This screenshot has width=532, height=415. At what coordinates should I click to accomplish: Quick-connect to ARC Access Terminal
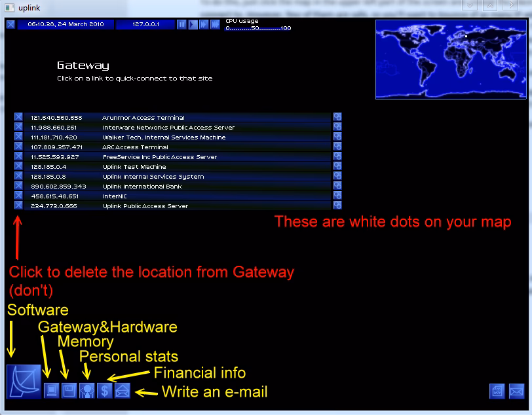pos(178,147)
